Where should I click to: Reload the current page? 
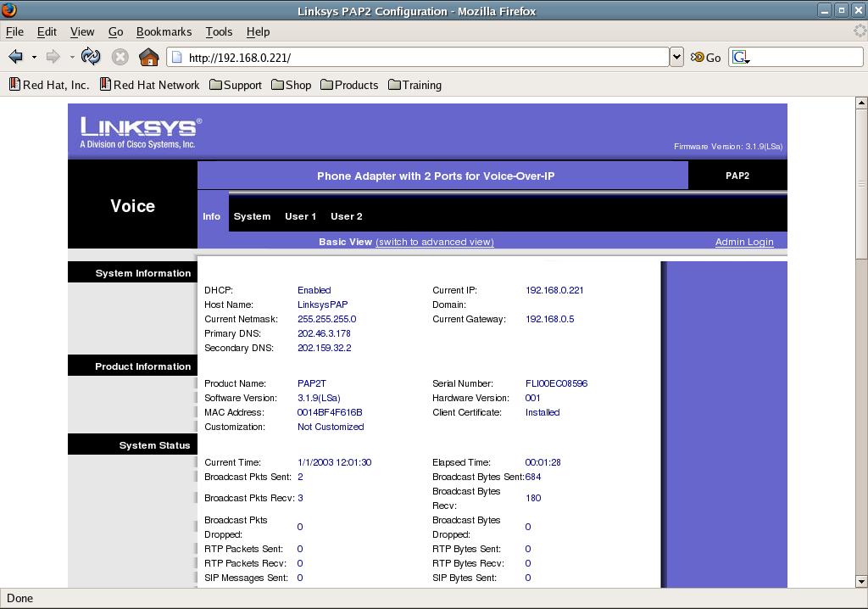91,58
